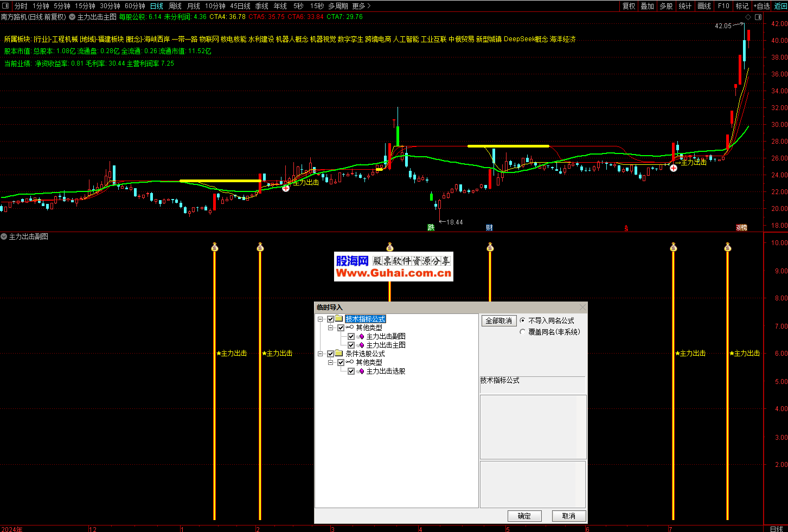
Task: Click the 18.44 low-price label
Action: 454,222
